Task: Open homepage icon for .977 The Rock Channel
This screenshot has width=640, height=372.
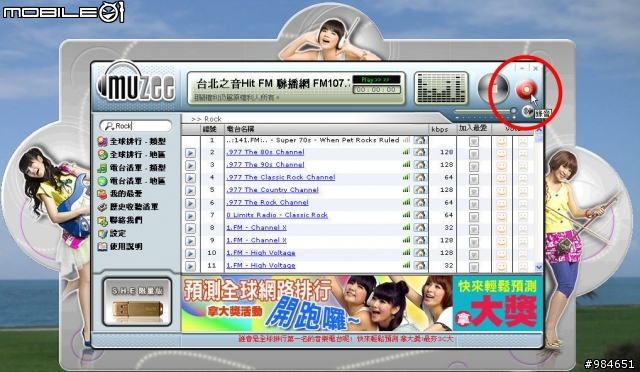Action: pyautogui.click(x=420, y=203)
